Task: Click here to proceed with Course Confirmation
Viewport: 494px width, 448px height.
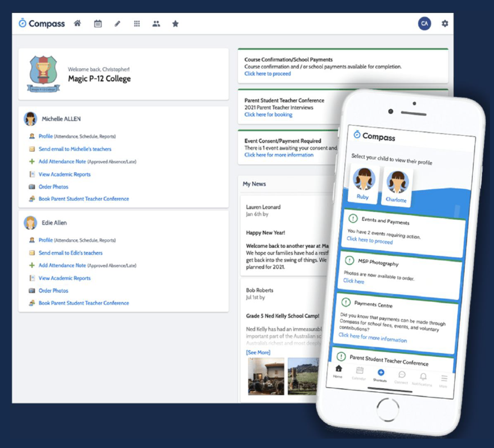Action: (268, 74)
